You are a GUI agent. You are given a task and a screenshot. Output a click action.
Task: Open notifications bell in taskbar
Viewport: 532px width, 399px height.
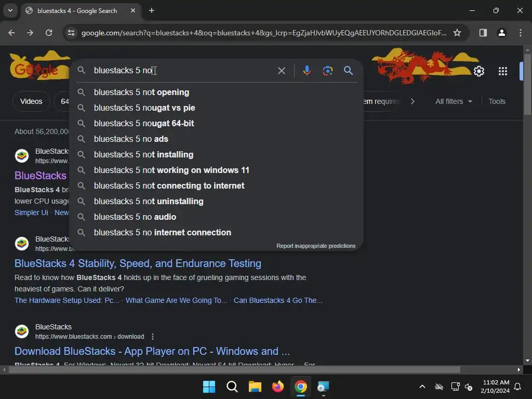point(517,387)
